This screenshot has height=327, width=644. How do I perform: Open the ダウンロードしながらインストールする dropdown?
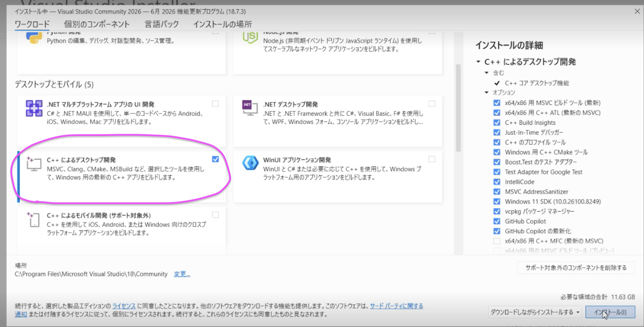[535, 312]
